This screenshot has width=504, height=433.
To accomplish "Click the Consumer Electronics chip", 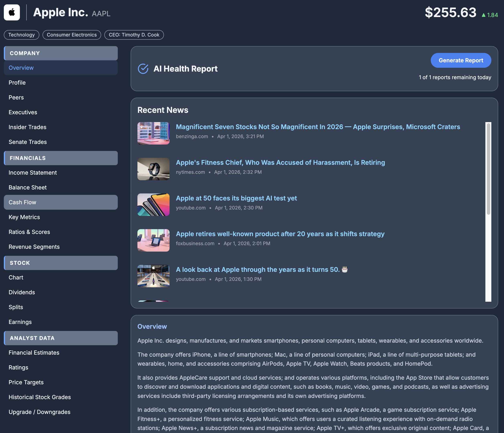I will tap(72, 35).
